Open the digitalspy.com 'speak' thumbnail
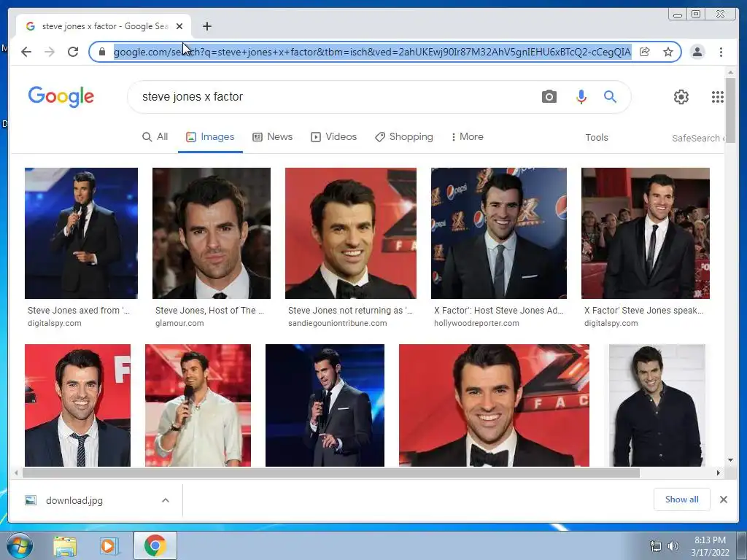747x560 pixels. [645, 233]
